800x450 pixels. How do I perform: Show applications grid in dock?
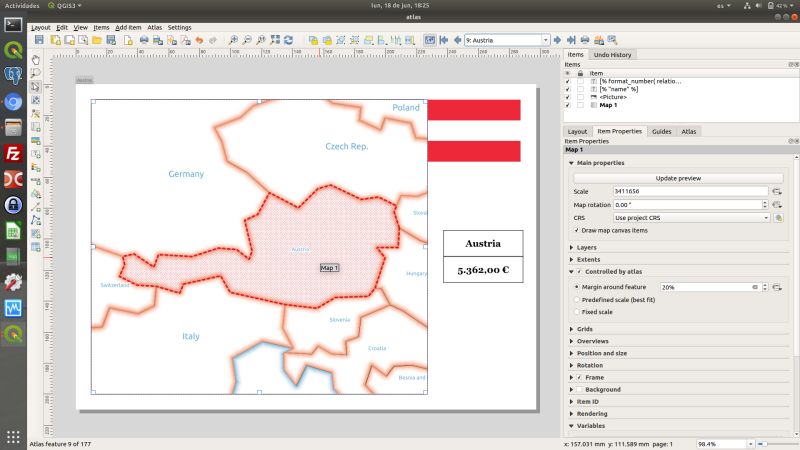tap(13, 437)
